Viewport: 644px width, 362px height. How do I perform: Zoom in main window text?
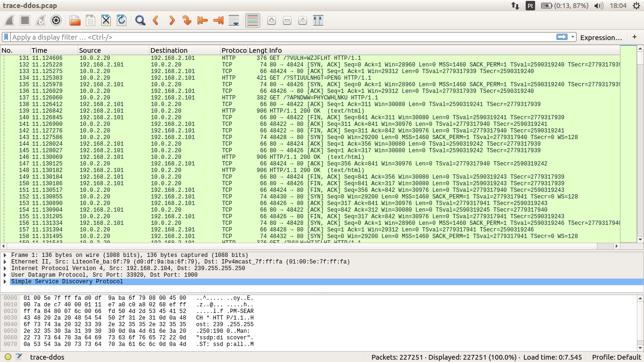coord(271,20)
